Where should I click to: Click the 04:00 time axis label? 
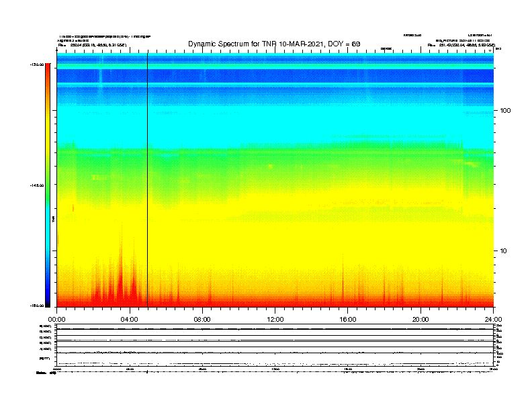[x=130, y=320]
